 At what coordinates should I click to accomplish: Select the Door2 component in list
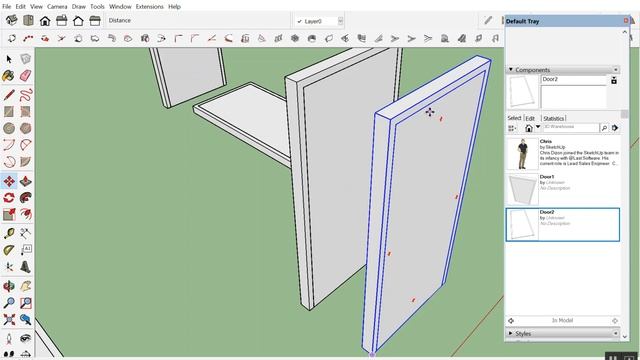[x=562, y=224]
